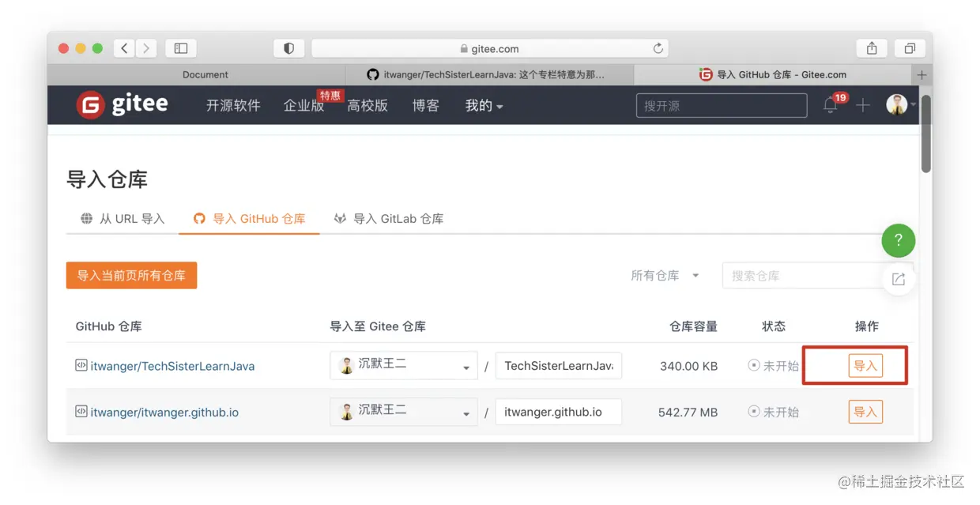Viewport: 980px width, 505px height.
Task: Open notifications via the bell icon
Action: (831, 105)
